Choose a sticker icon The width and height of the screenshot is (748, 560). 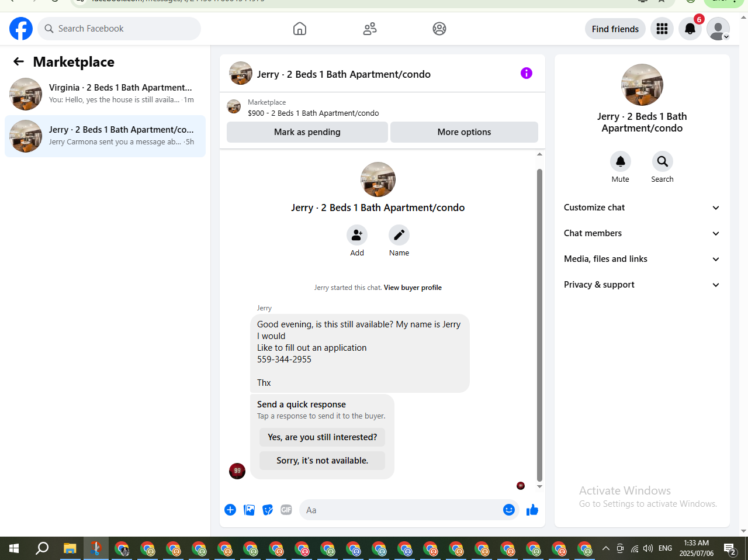(268, 510)
